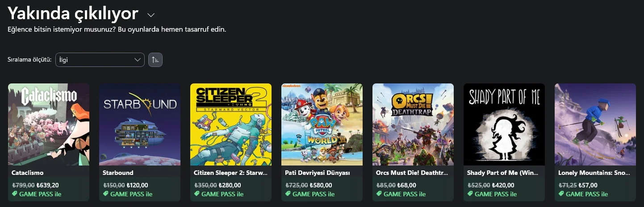
Task: Click the Game Pass tag icon under Cataclismo
Action: pyautogui.click(x=15, y=194)
